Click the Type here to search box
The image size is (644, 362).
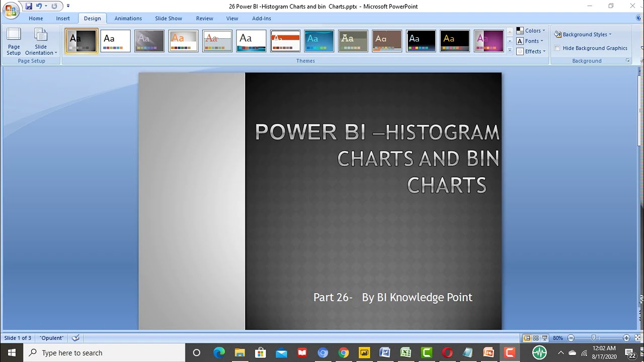pyautogui.click(x=104, y=352)
